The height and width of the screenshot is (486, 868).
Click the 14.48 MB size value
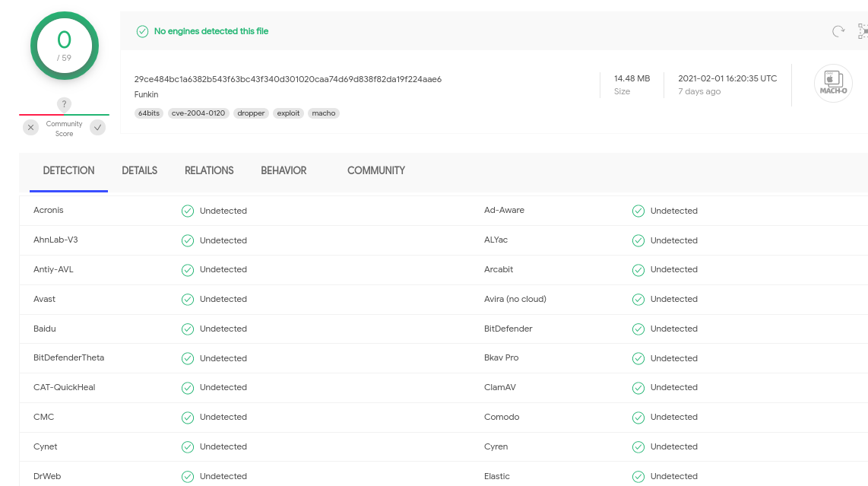632,78
